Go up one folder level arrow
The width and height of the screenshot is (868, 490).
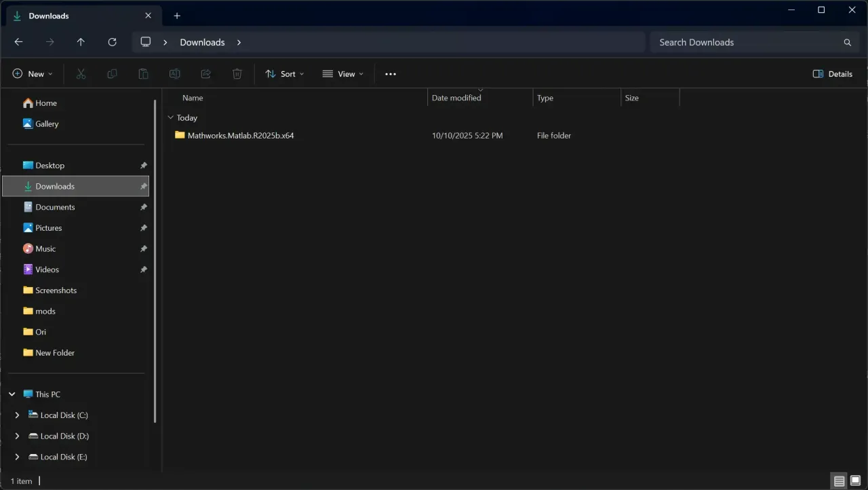coord(81,42)
